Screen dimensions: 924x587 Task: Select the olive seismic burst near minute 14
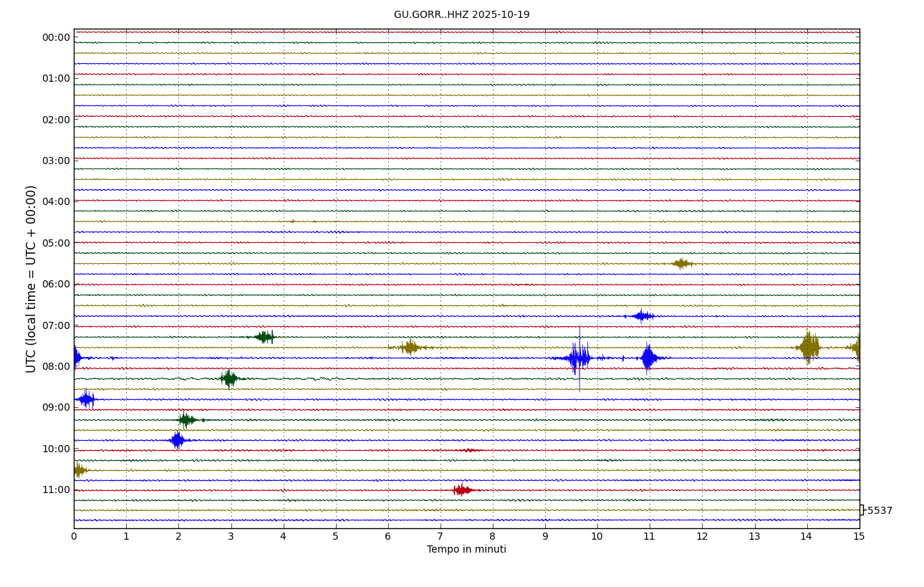click(809, 347)
